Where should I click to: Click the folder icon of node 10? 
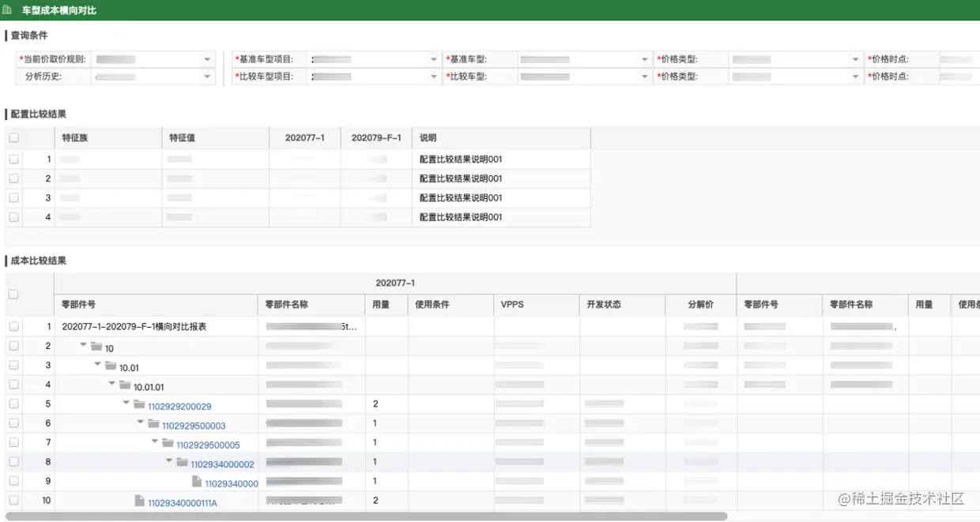tap(96, 347)
